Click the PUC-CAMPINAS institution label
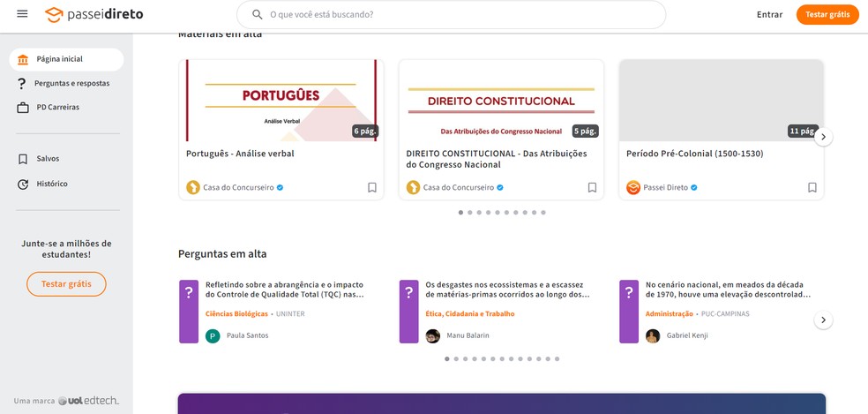 tap(725, 313)
